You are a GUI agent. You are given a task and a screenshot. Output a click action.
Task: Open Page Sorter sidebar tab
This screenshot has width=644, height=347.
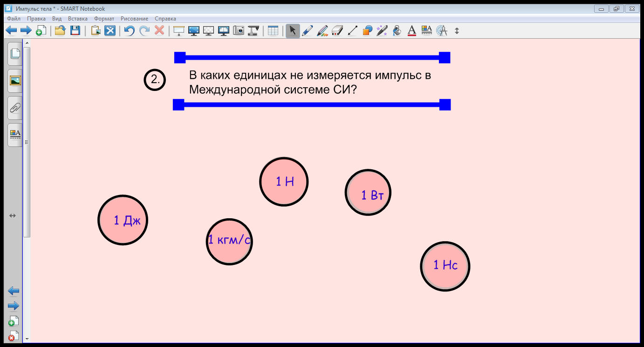15,54
